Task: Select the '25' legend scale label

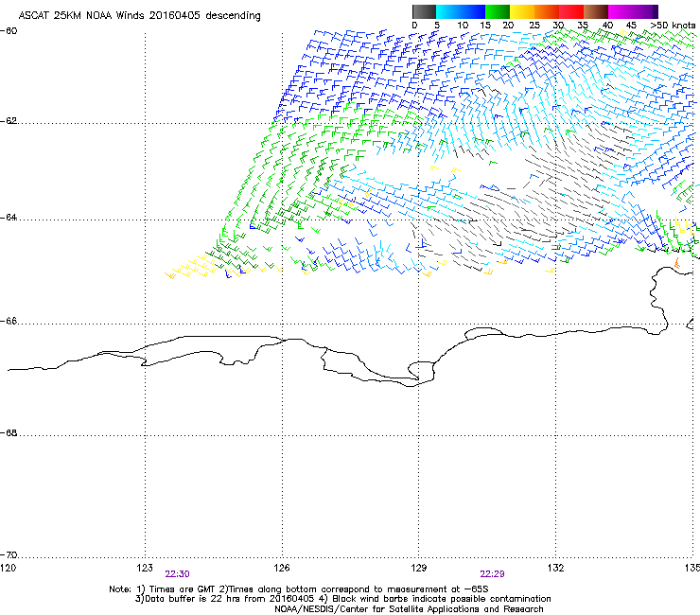Action: (x=534, y=26)
